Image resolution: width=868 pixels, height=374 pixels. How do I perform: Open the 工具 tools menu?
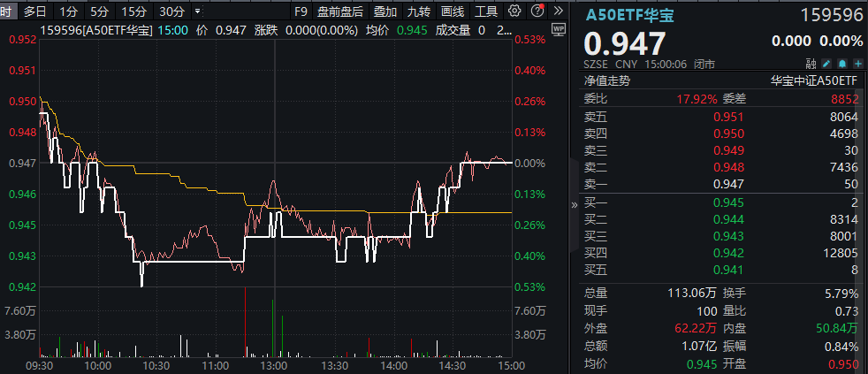(486, 11)
